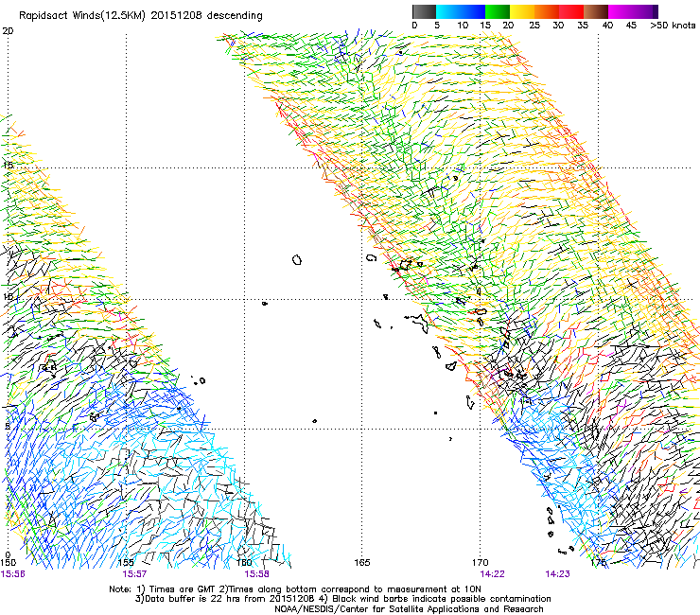Click the note line '3)Data buffer is 22 hrs'
Image resolution: width=700 pixels, height=615 pixels.
click(x=342, y=599)
